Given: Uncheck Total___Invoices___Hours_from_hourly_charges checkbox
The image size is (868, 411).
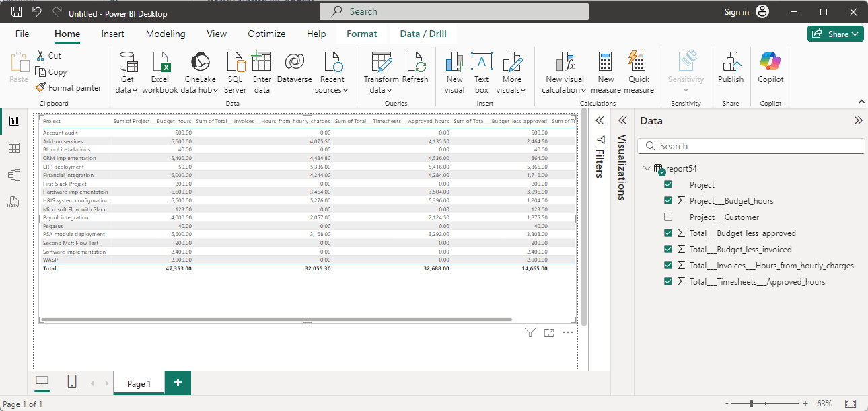Looking at the screenshot, I should pyautogui.click(x=668, y=265).
